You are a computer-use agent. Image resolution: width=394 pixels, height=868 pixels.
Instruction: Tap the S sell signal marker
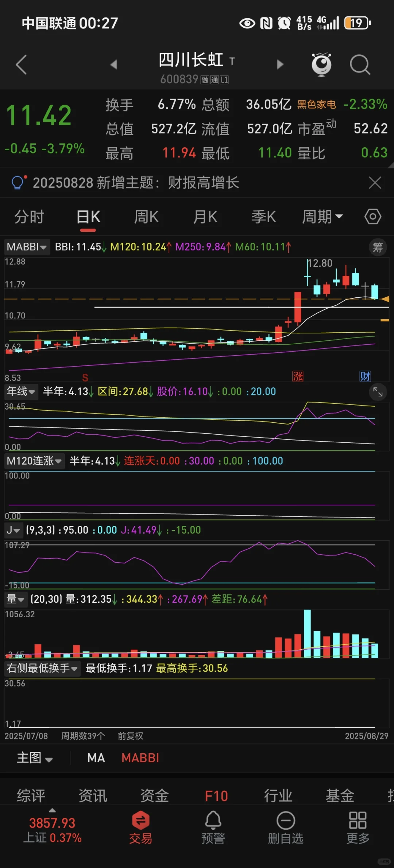point(85,378)
